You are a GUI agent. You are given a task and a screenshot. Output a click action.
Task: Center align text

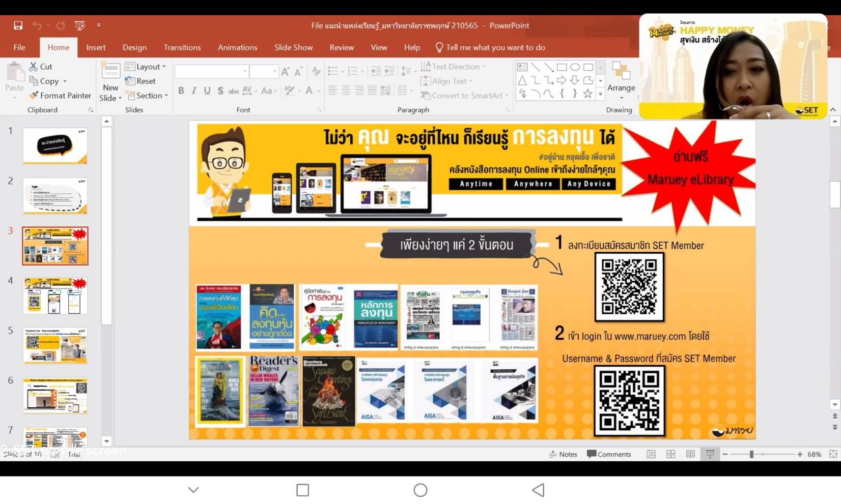tap(346, 91)
